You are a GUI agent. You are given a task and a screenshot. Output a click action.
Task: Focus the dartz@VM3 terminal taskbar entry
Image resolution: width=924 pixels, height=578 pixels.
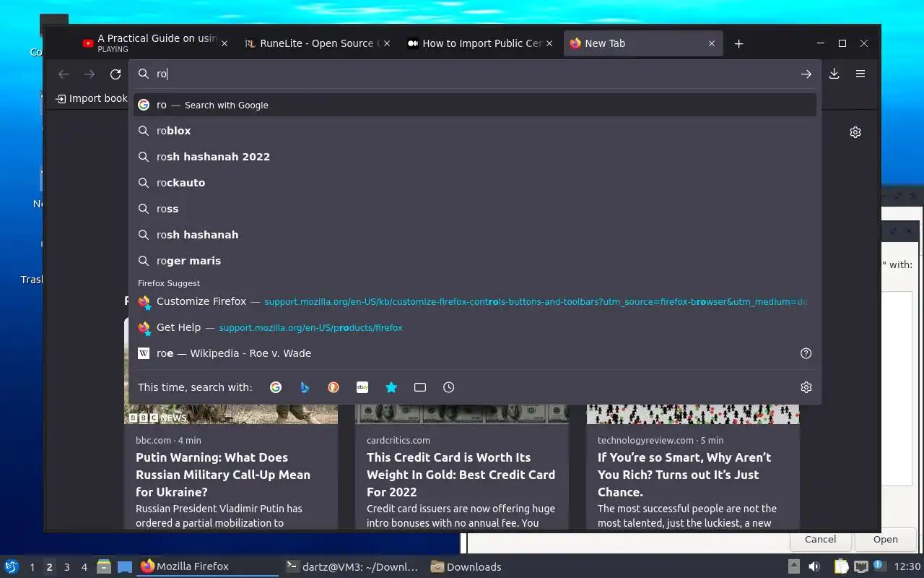[x=352, y=567]
